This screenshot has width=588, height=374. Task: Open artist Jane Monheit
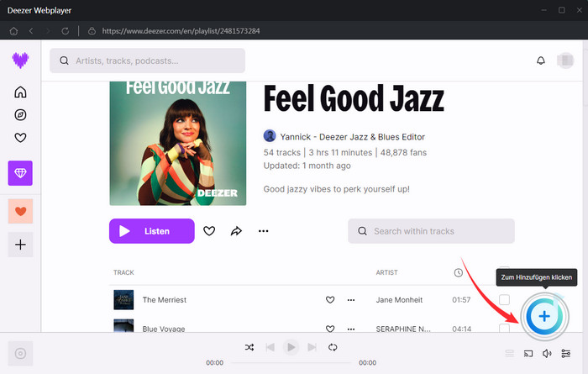point(399,300)
